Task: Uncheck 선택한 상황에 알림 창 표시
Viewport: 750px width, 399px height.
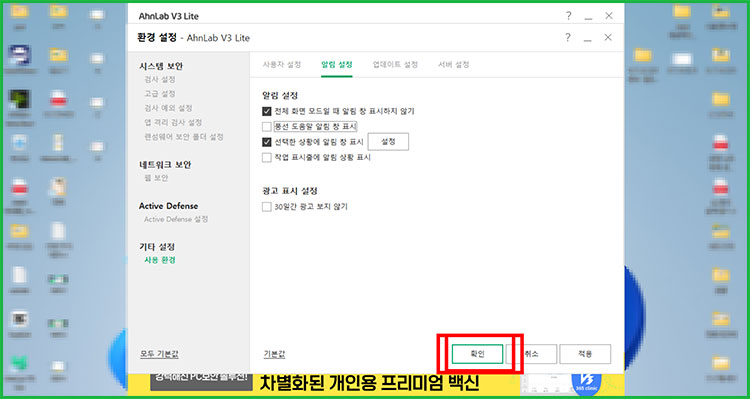Action: point(266,142)
